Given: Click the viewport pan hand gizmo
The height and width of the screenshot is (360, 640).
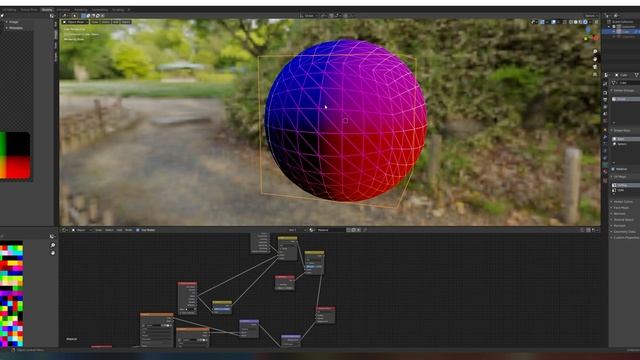Looking at the screenshot, I should 595,59.
